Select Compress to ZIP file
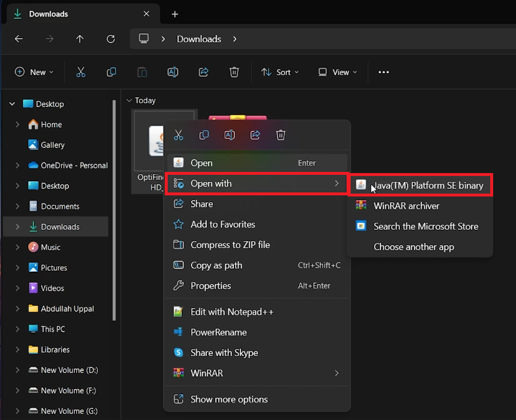 click(x=257, y=245)
